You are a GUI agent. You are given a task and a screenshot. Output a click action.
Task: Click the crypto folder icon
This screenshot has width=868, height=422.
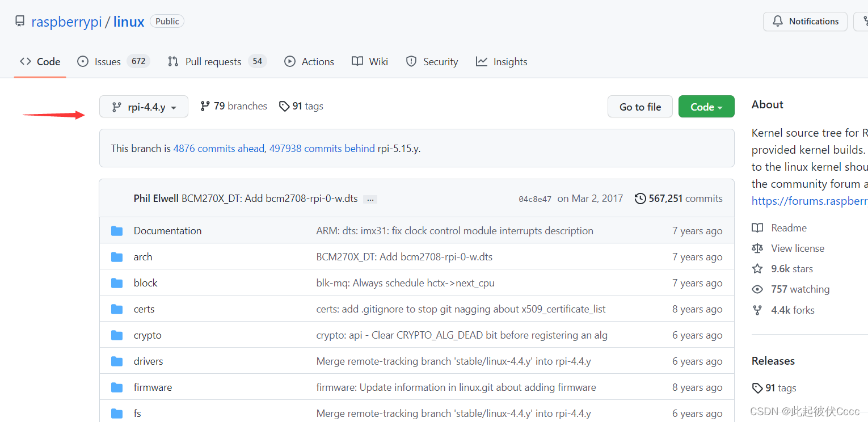pos(117,335)
